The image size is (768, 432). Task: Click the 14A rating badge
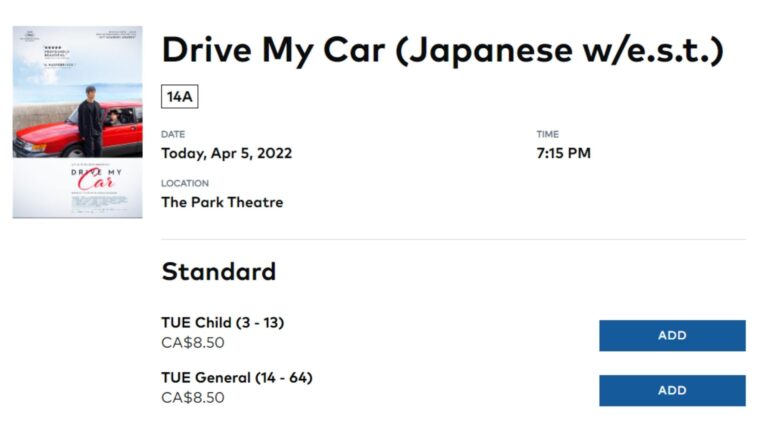click(x=180, y=97)
